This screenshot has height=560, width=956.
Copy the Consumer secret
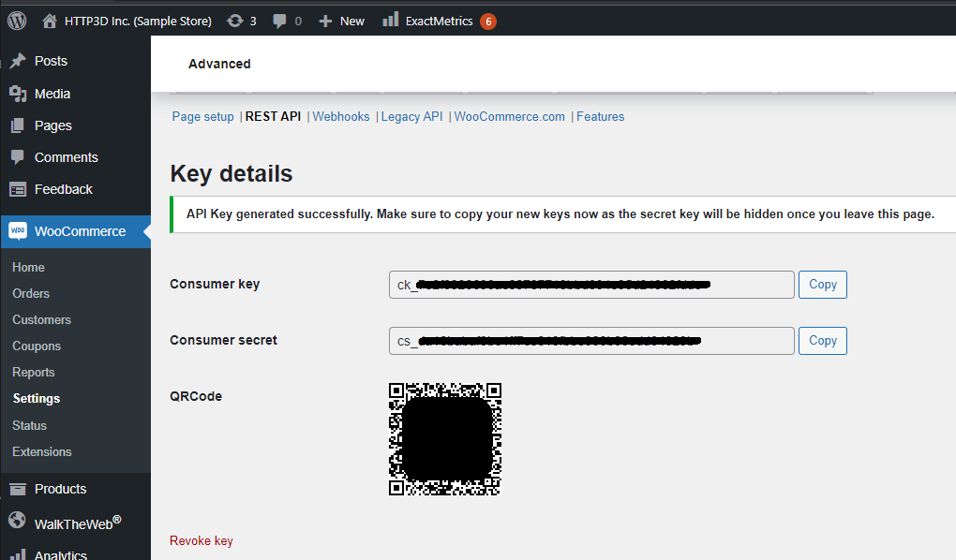point(823,341)
